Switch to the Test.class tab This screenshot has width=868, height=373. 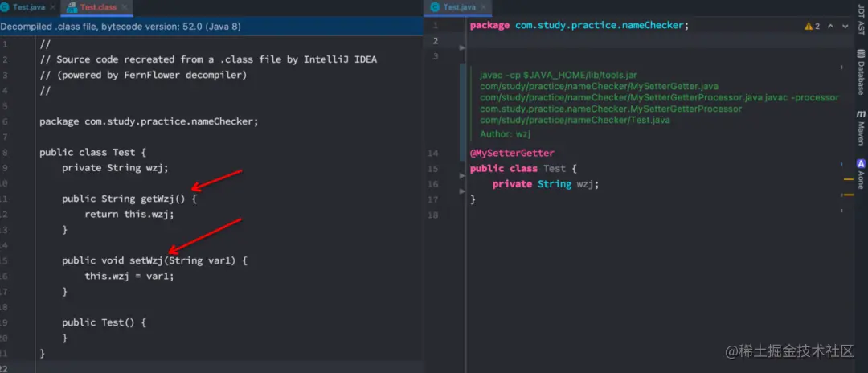click(97, 7)
